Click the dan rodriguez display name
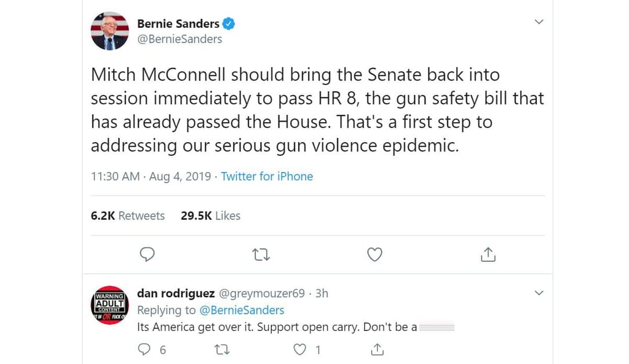The image size is (629, 364). point(176,294)
